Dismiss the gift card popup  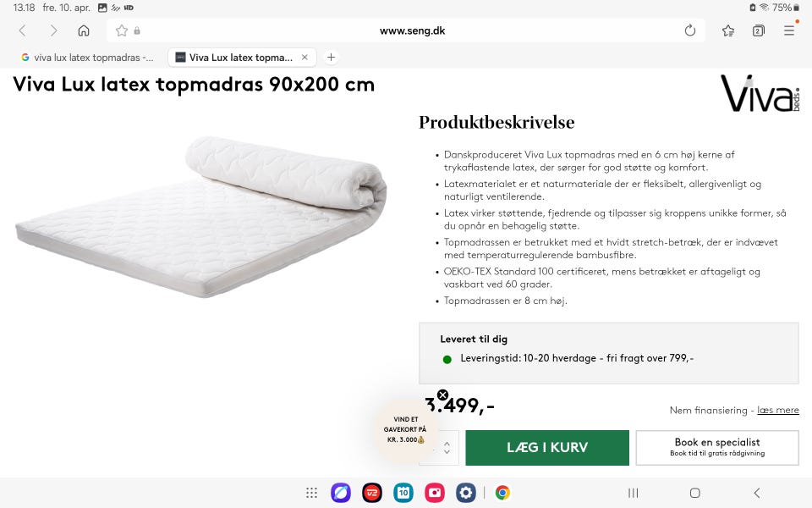point(442,395)
